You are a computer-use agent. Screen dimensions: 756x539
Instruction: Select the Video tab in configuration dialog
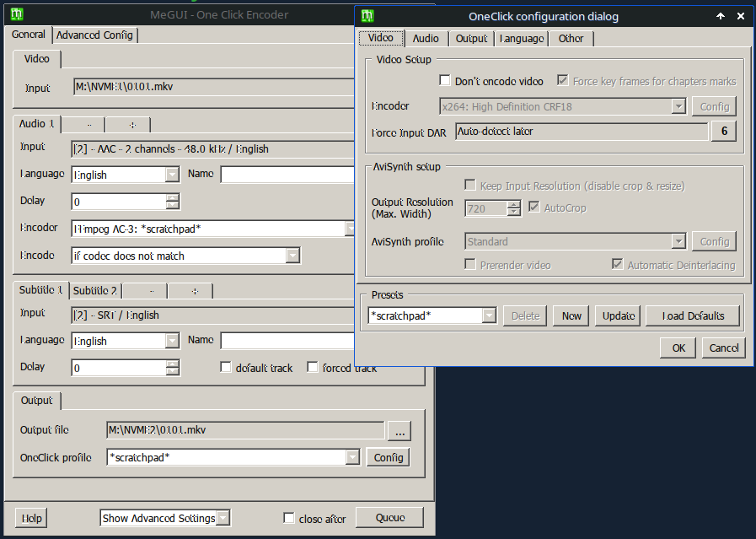tap(381, 38)
